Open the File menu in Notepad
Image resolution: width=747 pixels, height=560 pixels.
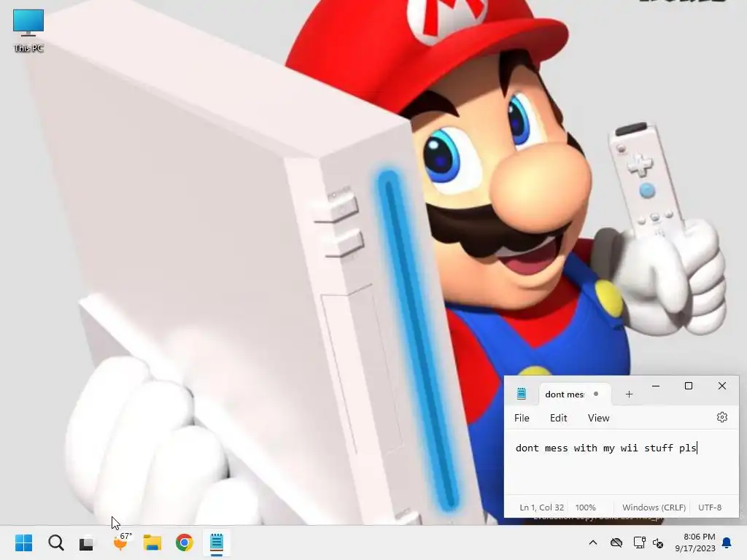click(x=522, y=418)
